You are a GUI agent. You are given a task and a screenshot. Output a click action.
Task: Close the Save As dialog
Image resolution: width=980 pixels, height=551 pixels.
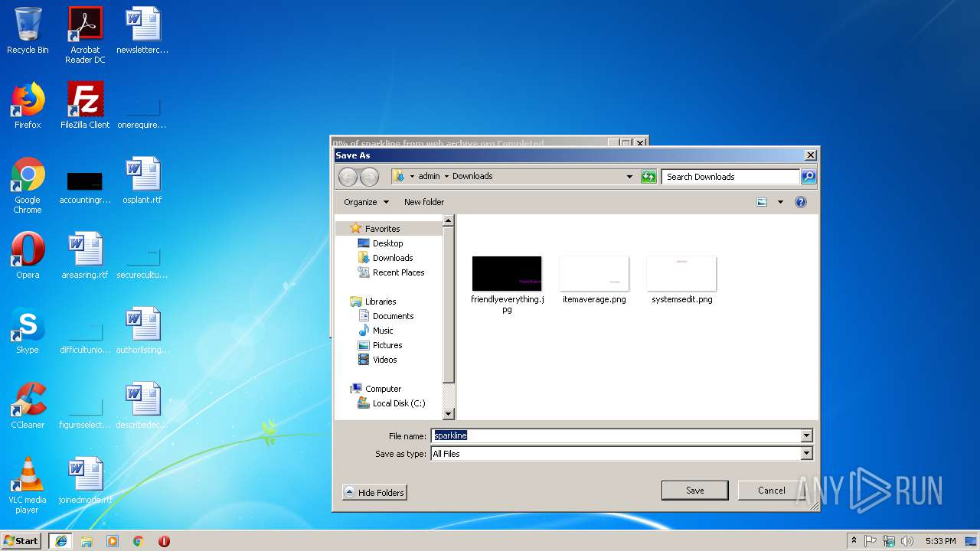pyautogui.click(x=810, y=155)
